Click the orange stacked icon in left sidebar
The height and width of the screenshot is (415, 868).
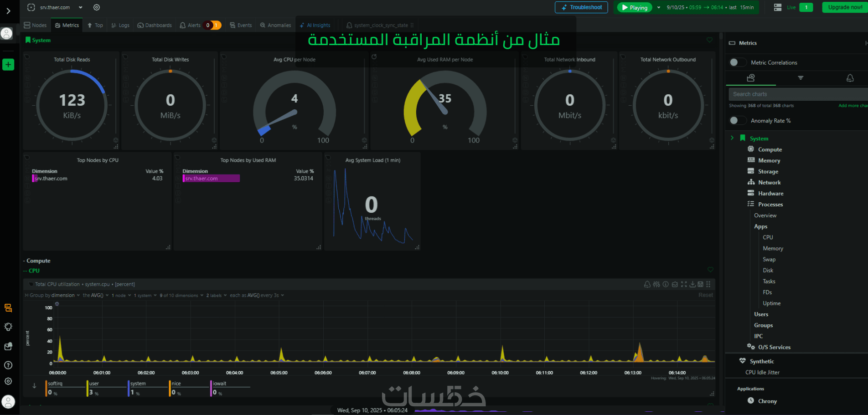[8, 308]
